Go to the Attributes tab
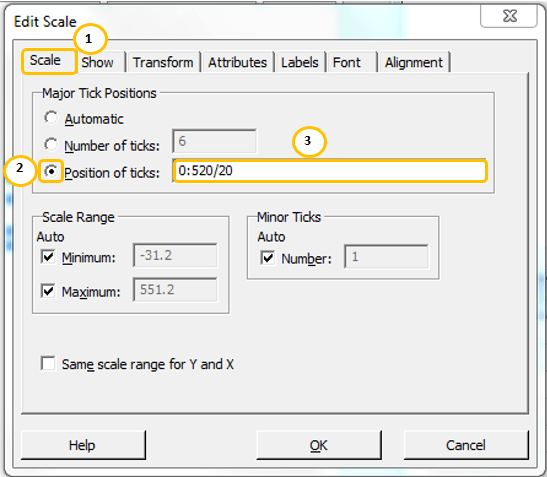Screen dimensions: 547x477 (238, 62)
